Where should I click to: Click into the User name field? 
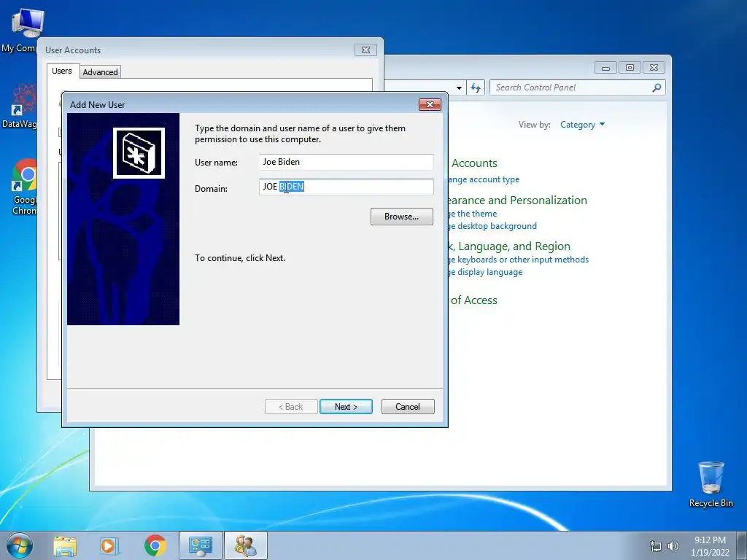click(347, 162)
